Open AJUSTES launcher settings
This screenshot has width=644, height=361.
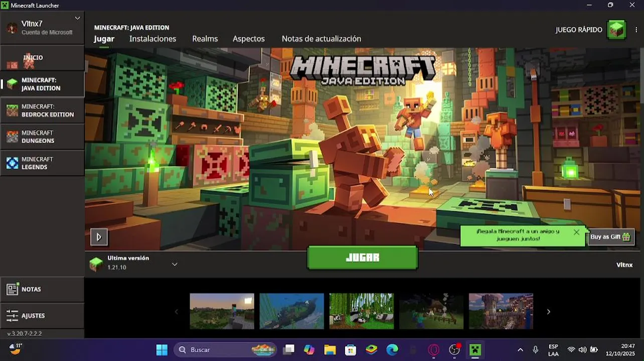pyautogui.click(x=42, y=315)
